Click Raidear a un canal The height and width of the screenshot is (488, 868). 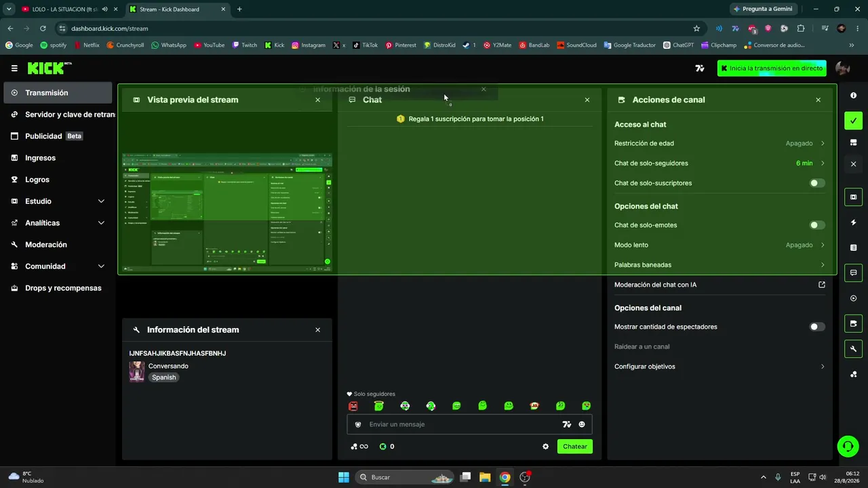click(642, 346)
